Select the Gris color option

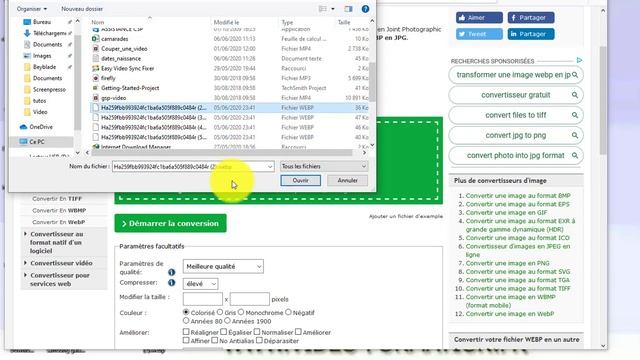(220, 312)
